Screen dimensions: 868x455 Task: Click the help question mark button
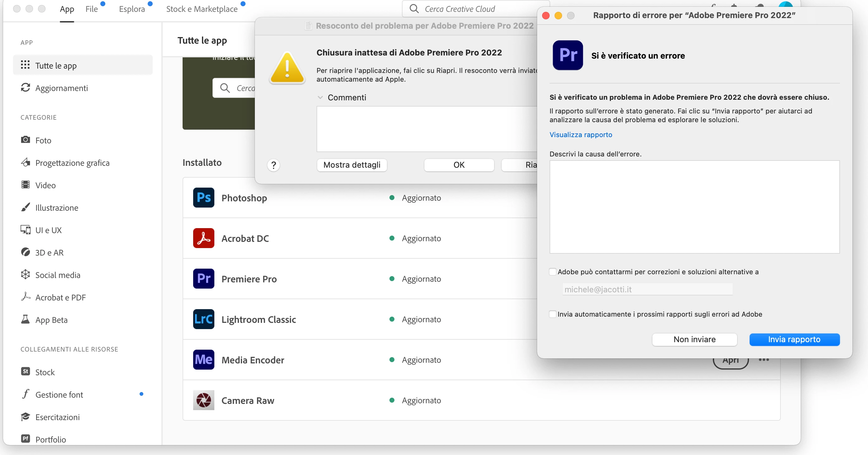pos(273,165)
